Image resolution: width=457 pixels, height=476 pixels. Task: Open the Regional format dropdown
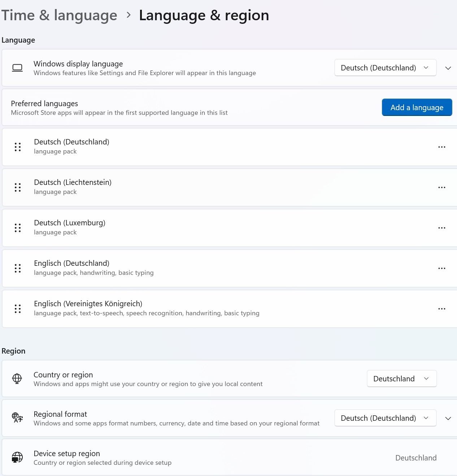pyautogui.click(x=385, y=418)
